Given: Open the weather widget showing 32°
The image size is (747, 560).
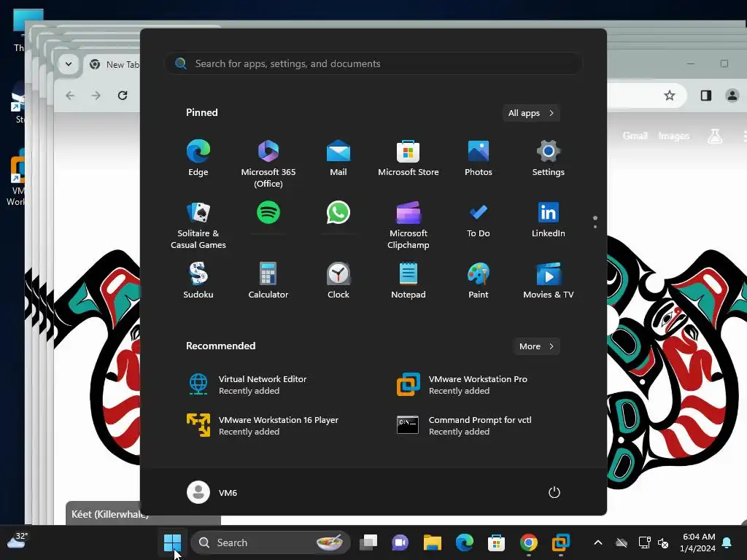Looking at the screenshot, I should [x=18, y=542].
